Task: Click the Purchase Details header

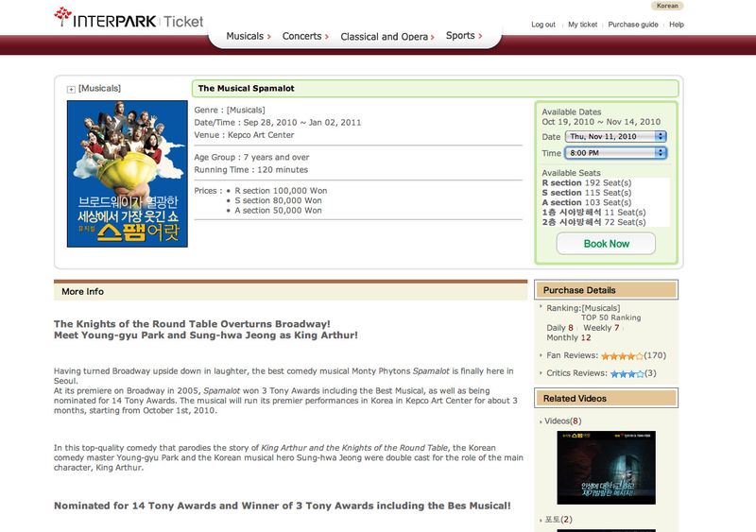Action: 606,290
